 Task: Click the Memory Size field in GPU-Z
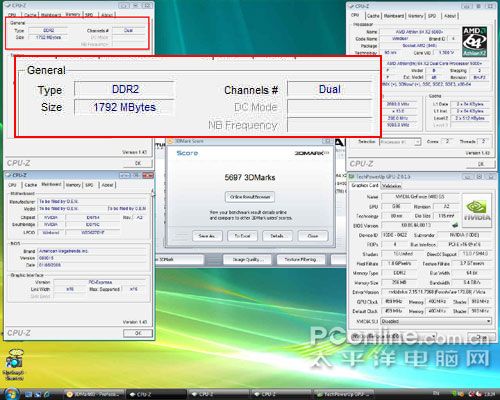tap(400, 282)
